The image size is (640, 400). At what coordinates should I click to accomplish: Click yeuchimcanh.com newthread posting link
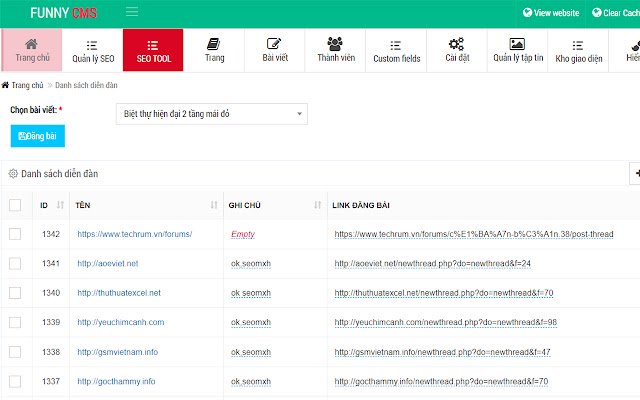[446, 322]
